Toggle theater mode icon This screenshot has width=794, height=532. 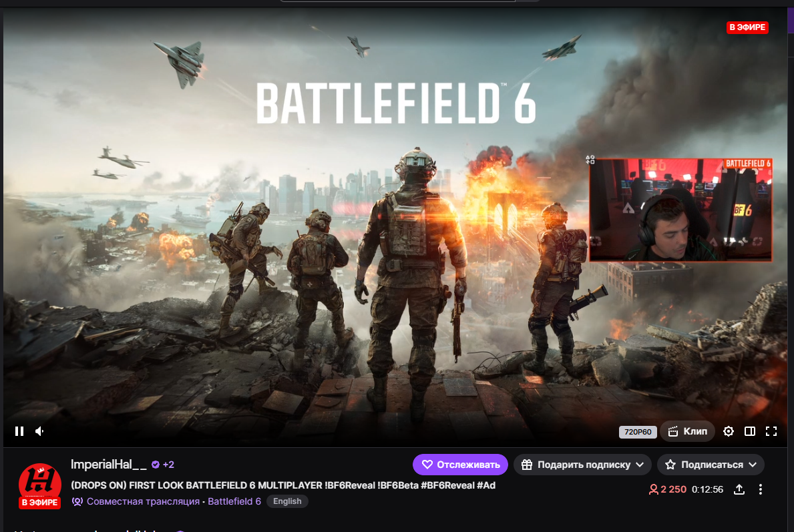pyautogui.click(x=750, y=431)
